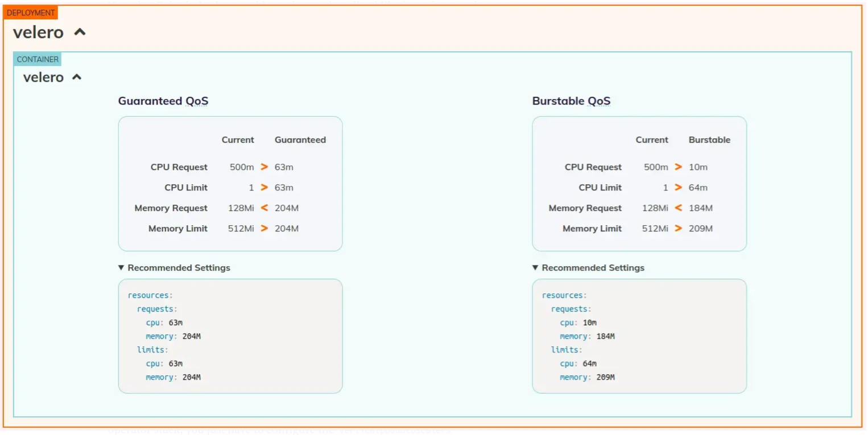Viewport: 868px width, 435px height.
Task: Click the 128Mi current value in Guaranteed table
Action: pos(241,208)
